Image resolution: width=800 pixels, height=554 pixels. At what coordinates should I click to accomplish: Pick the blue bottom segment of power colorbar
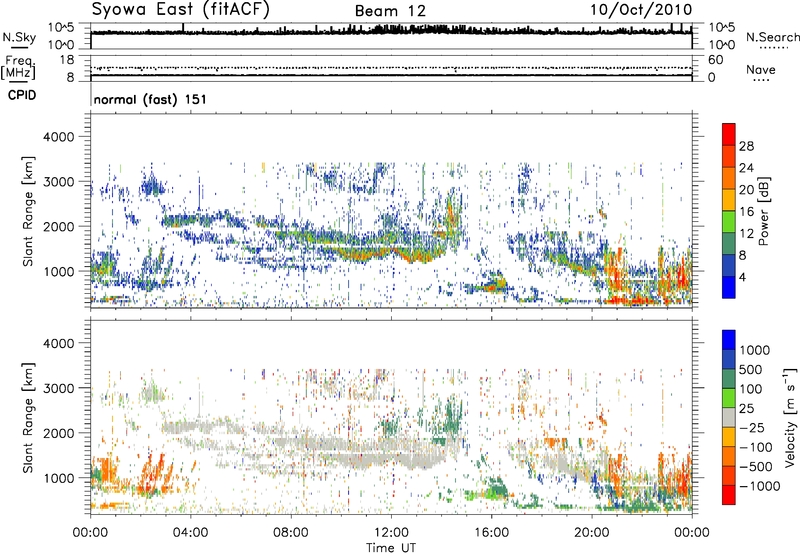click(729, 287)
